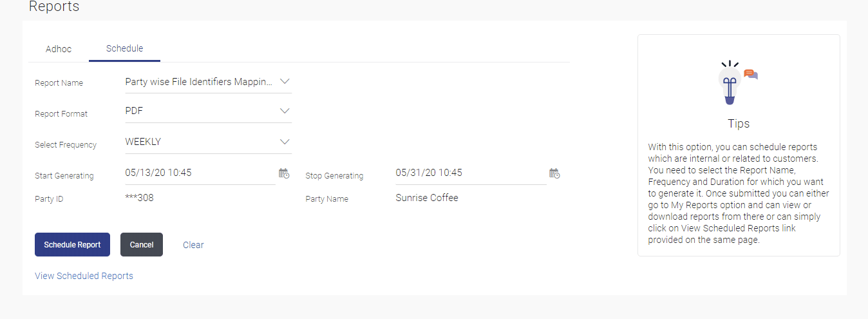Open the Stop Generating calendar picker icon

tap(554, 173)
